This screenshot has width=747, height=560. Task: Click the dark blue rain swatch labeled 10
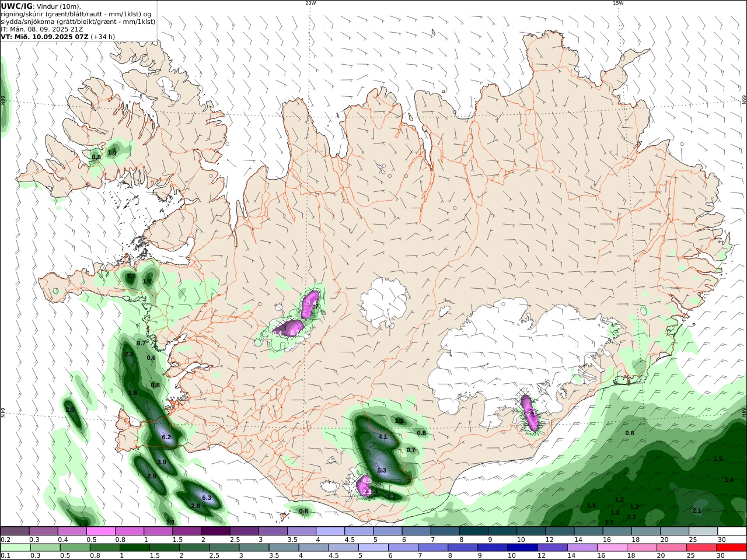point(522,548)
